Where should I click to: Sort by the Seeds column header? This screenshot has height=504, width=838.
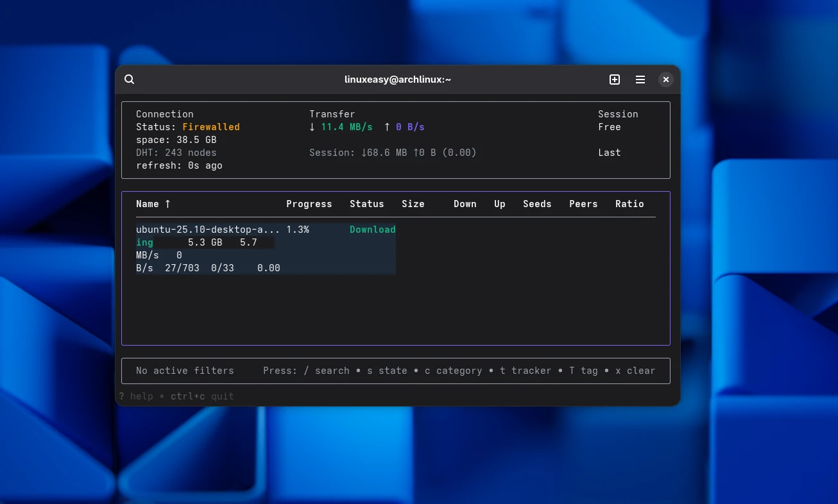[537, 204]
